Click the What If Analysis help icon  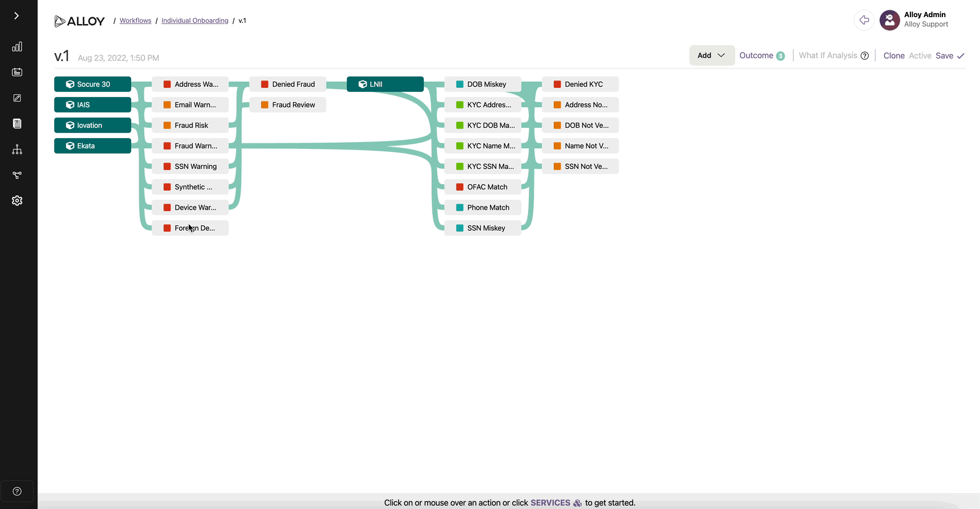[x=865, y=56]
